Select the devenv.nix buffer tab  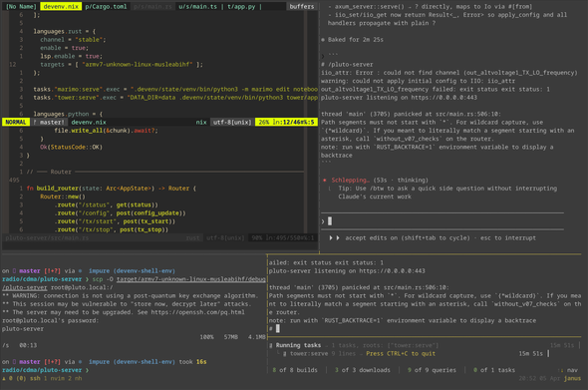pos(61,6)
